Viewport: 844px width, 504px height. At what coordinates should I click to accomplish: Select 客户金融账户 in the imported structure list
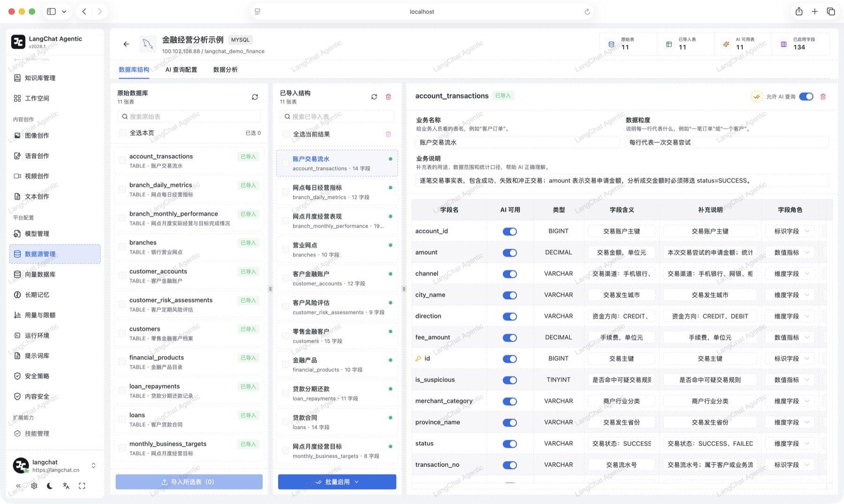(337, 278)
